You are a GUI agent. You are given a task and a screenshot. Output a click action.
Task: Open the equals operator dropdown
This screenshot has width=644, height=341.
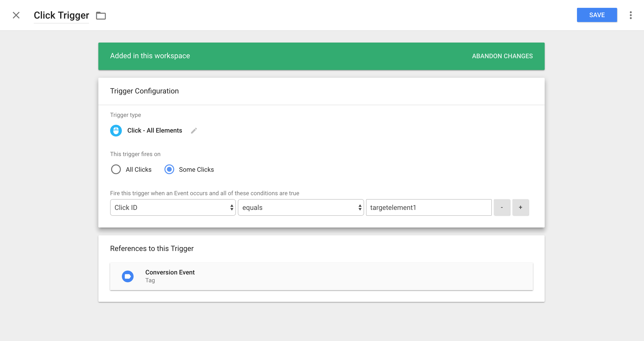pos(301,207)
